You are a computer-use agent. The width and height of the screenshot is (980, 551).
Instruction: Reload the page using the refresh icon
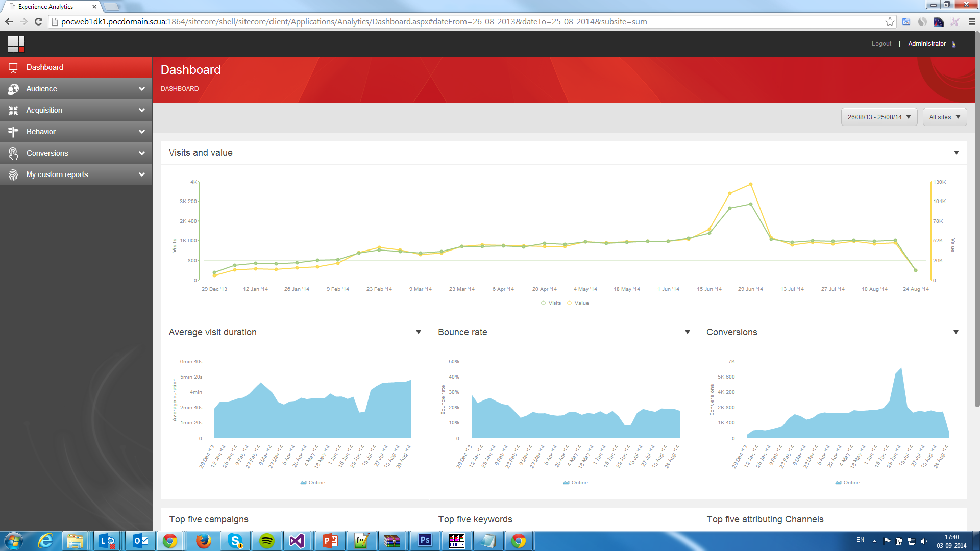coord(38,21)
